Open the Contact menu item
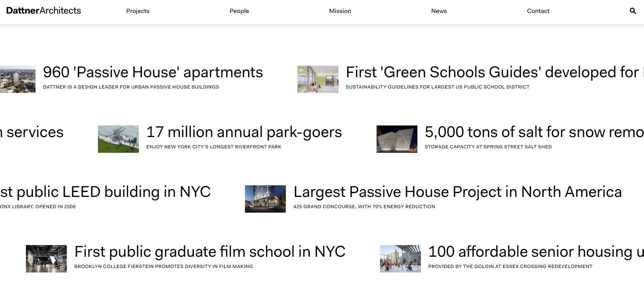644x294 pixels. coord(538,11)
